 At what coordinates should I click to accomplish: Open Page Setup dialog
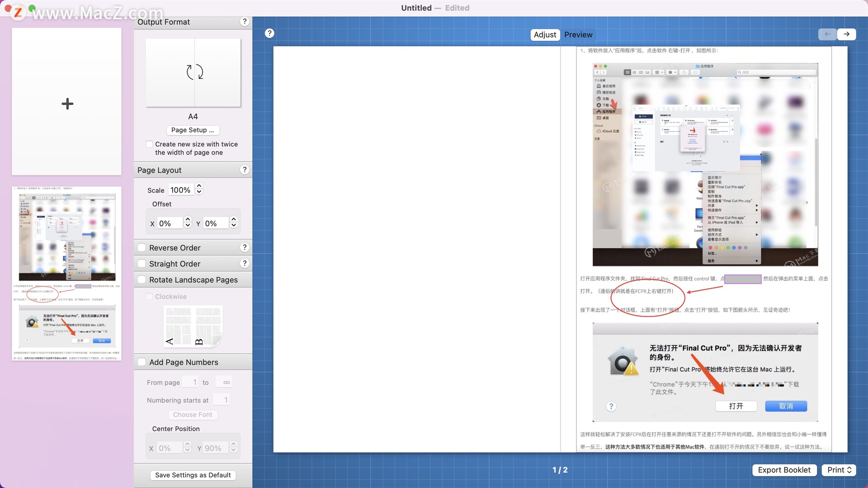click(193, 130)
